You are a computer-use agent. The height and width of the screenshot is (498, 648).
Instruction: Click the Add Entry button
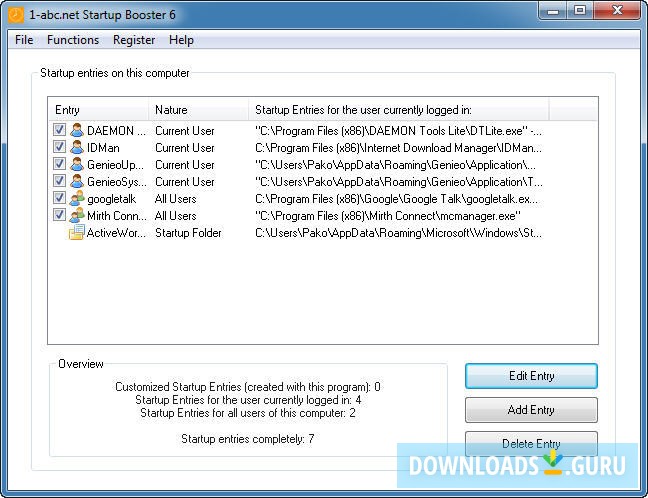click(531, 410)
